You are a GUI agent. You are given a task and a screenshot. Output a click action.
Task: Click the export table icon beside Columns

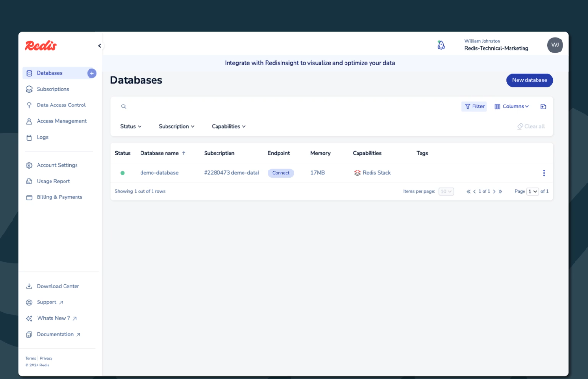click(543, 106)
